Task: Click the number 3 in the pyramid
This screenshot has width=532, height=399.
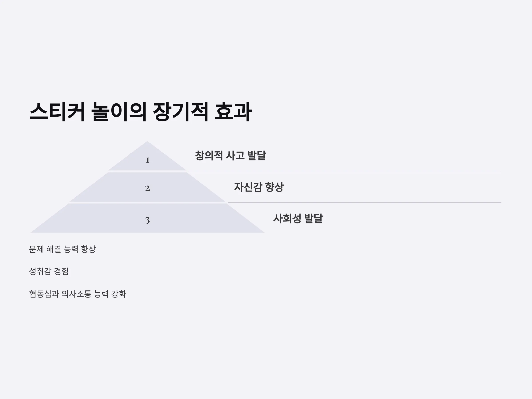Action: point(147,220)
